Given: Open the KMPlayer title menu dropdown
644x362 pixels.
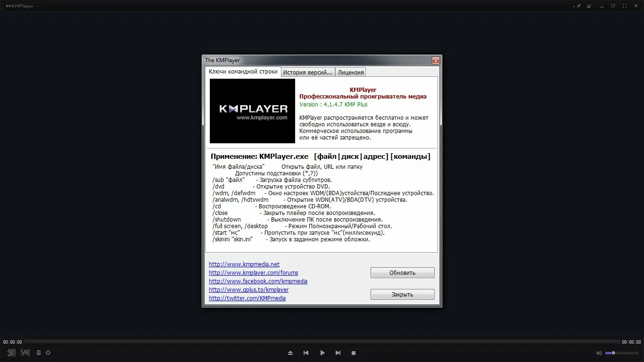Looking at the screenshot, I should [23, 6].
